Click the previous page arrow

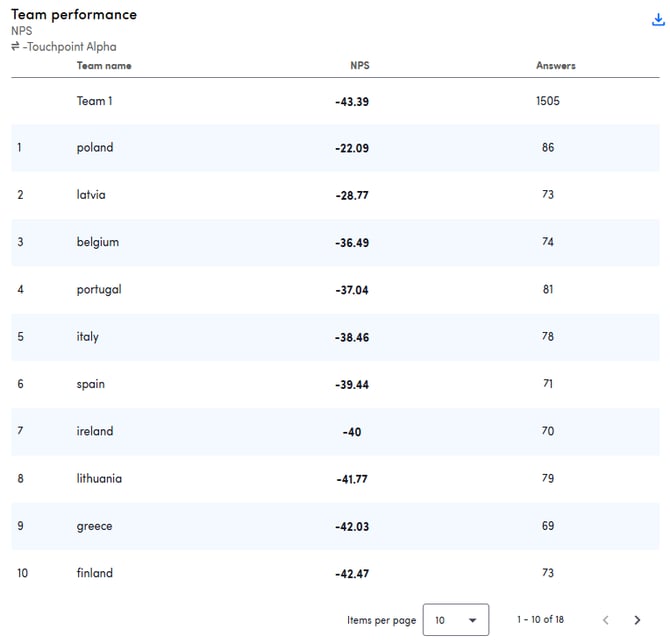coord(605,620)
